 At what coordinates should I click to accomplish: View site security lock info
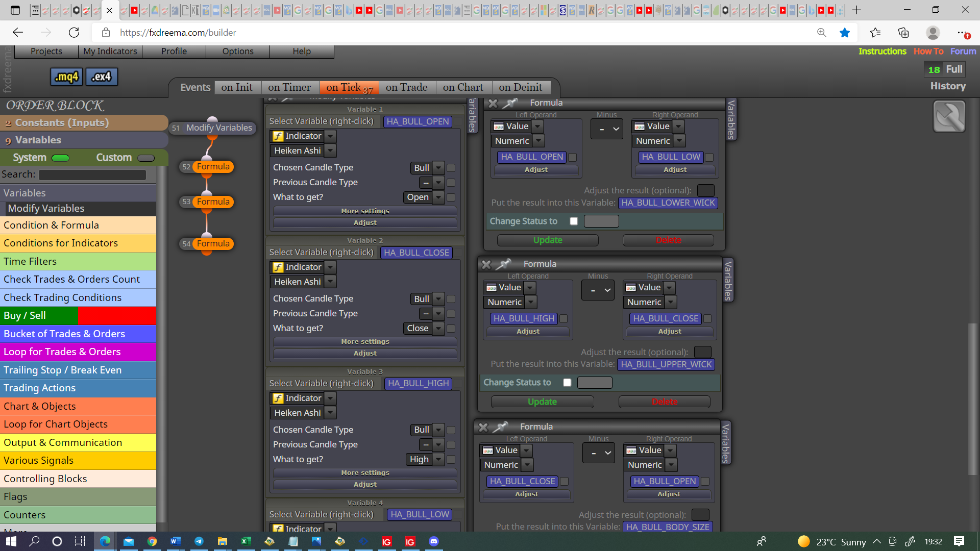coord(106,33)
